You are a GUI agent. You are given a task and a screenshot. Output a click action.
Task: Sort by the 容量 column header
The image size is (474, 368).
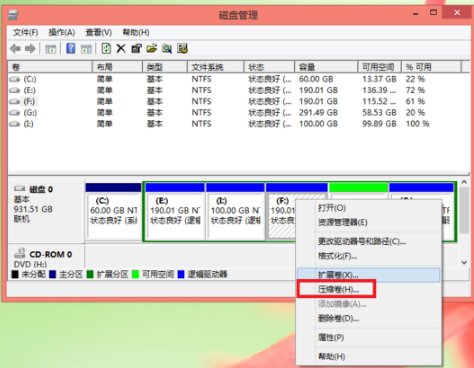coord(326,67)
